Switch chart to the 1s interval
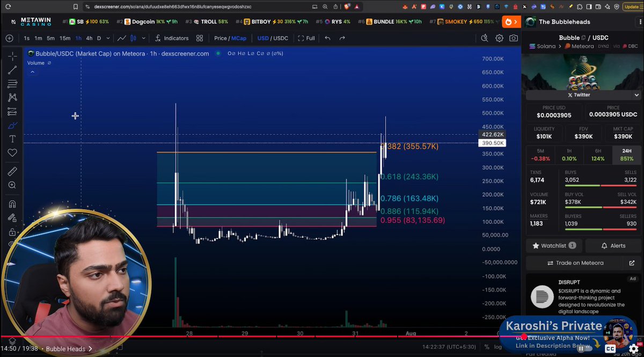This screenshot has height=357, width=644. coord(27,38)
